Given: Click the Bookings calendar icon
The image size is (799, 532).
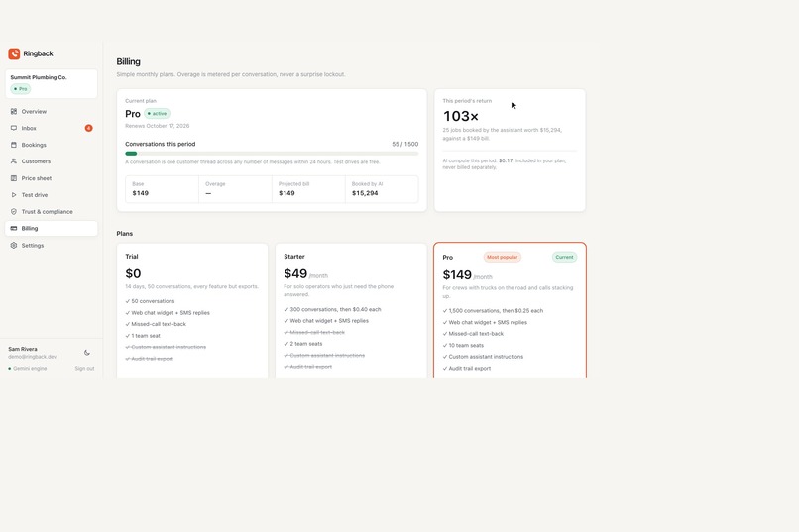Looking at the screenshot, I should point(14,145).
